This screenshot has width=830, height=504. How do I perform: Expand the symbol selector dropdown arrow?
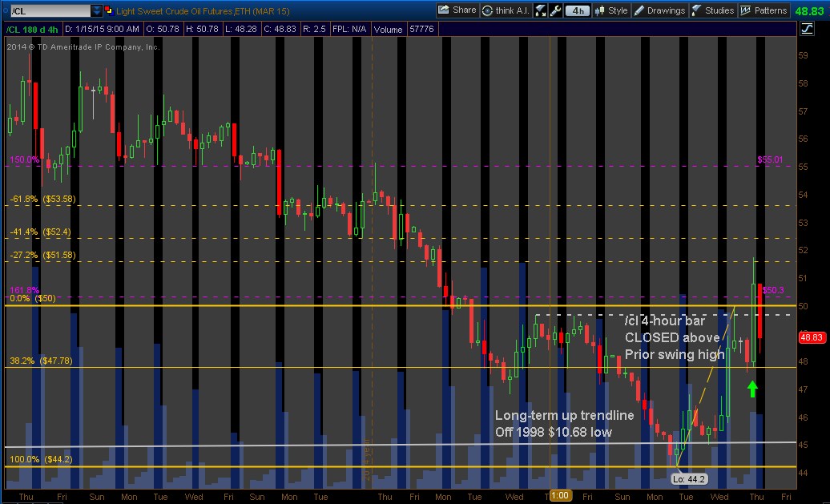[x=96, y=10]
